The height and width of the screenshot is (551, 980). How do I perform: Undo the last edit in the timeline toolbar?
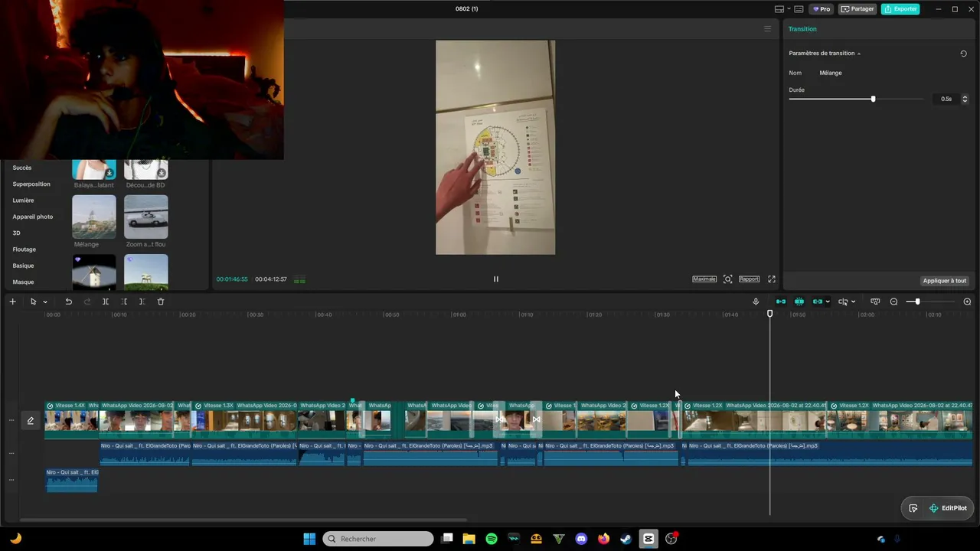pos(68,302)
